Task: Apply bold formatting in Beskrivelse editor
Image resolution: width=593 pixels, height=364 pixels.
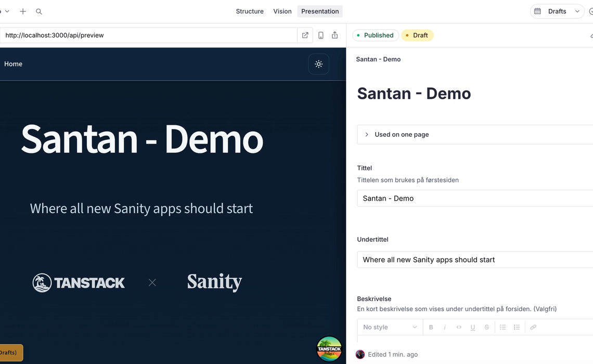Action: (431, 327)
